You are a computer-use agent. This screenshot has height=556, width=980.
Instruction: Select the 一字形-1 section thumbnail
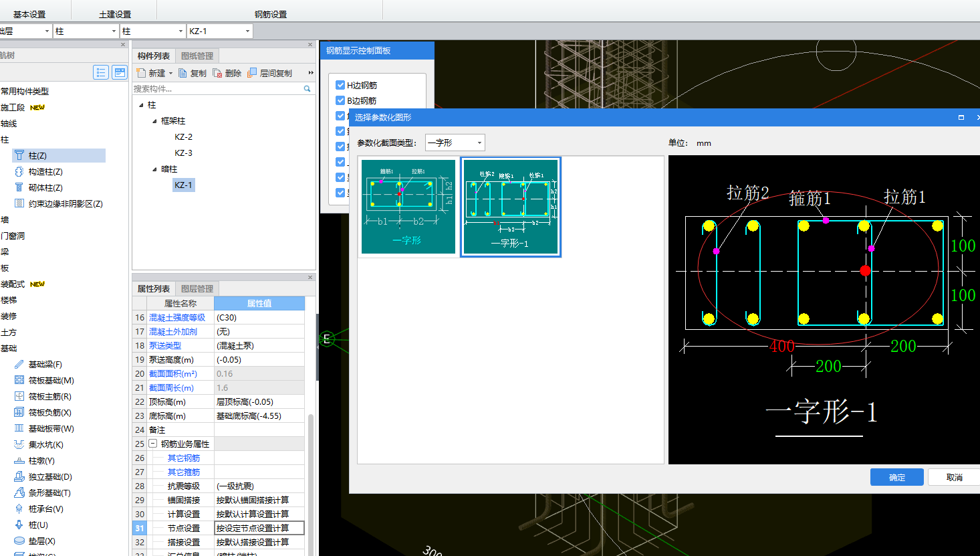(511, 207)
